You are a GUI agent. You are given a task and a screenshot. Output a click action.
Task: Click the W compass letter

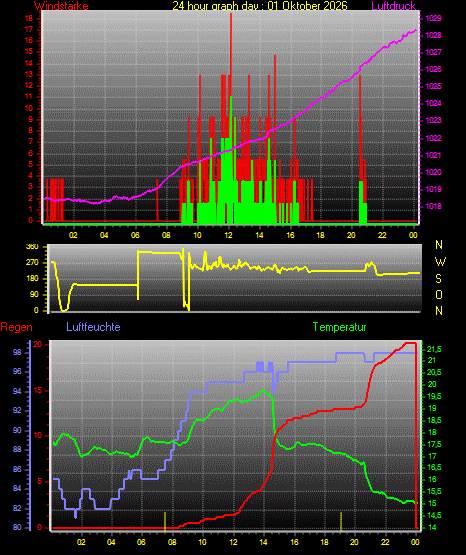(x=440, y=262)
